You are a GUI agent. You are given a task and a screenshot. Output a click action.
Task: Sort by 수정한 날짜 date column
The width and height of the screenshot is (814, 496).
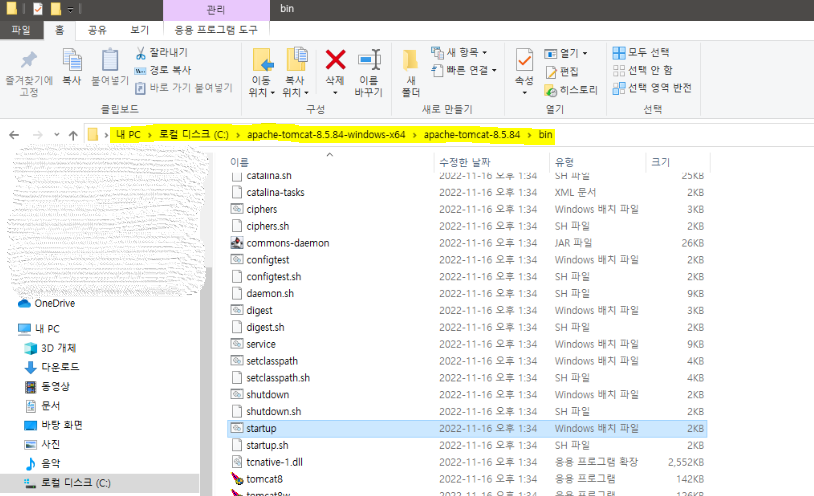[x=491, y=162]
